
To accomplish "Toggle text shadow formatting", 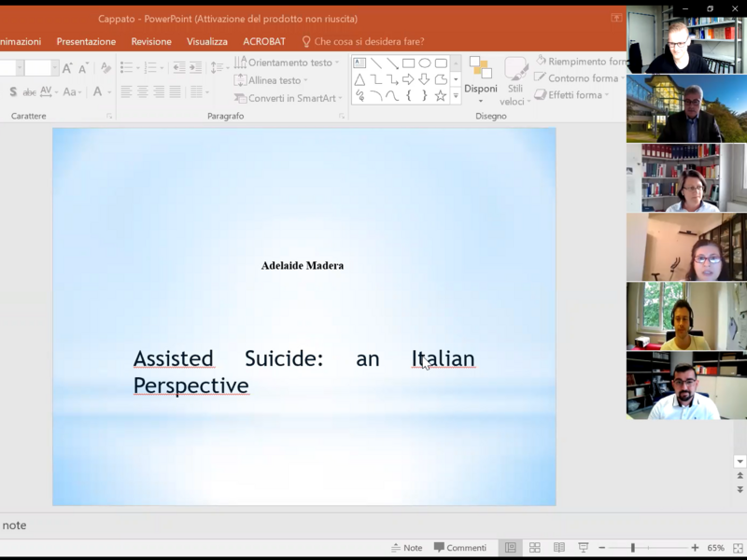I will (12, 92).
